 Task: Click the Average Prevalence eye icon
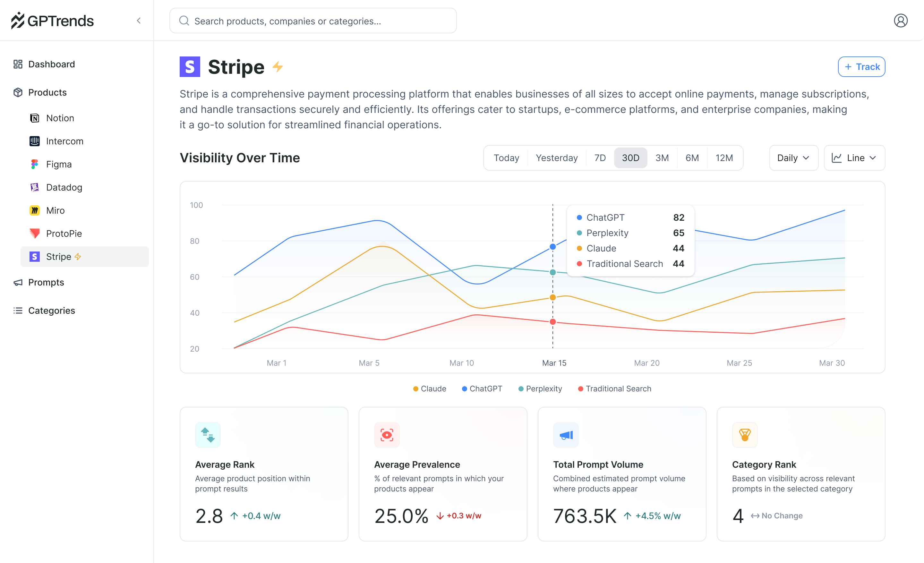tap(387, 435)
